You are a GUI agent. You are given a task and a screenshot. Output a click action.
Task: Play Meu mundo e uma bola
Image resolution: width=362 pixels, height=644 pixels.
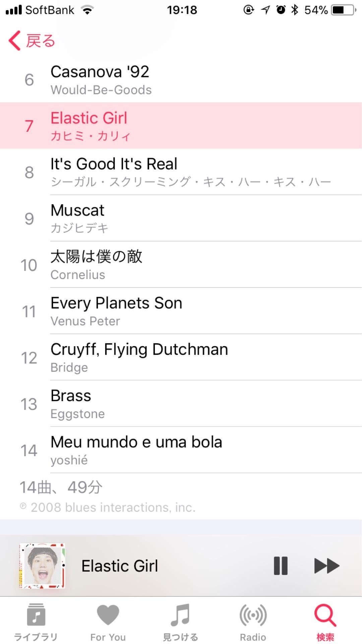point(181,450)
